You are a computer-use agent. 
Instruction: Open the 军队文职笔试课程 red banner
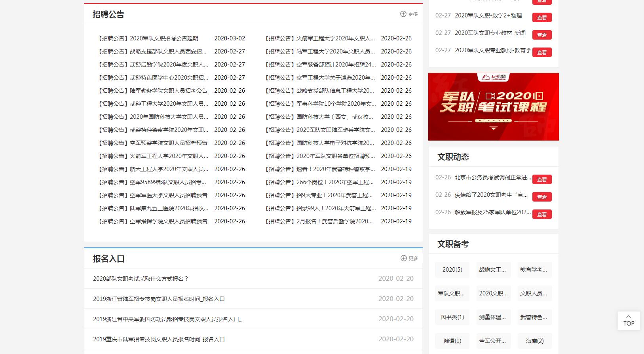pyautogui.click(x=493, y=107)
